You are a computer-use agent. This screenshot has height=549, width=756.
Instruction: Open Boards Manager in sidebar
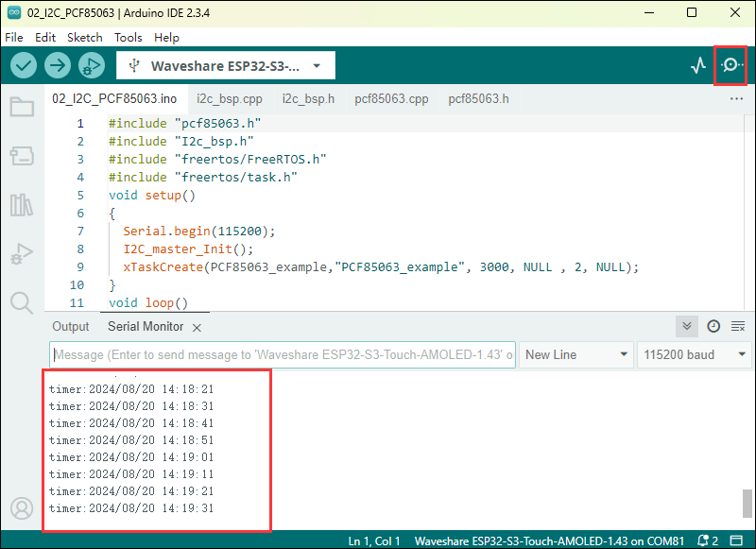[x=21, y=156]
